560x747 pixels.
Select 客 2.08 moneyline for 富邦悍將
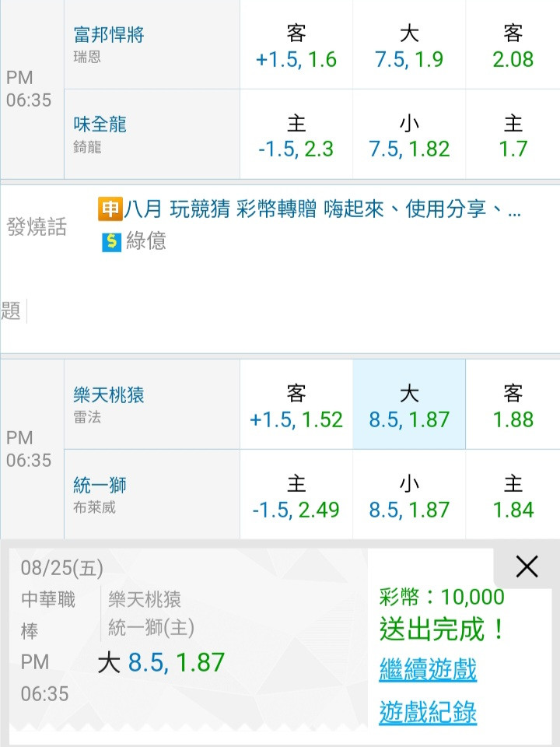coord(513,45)
